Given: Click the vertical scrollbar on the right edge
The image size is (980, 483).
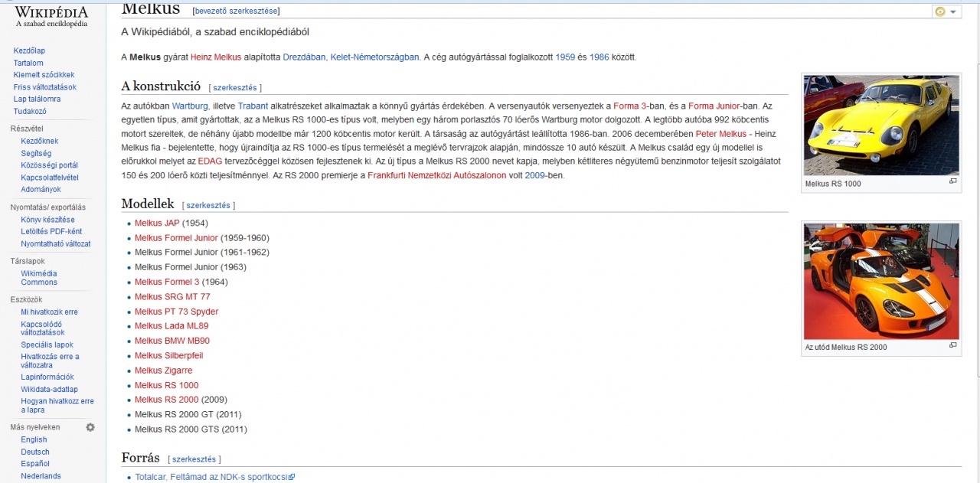Looking at the screenshot, I should (974, 230).
